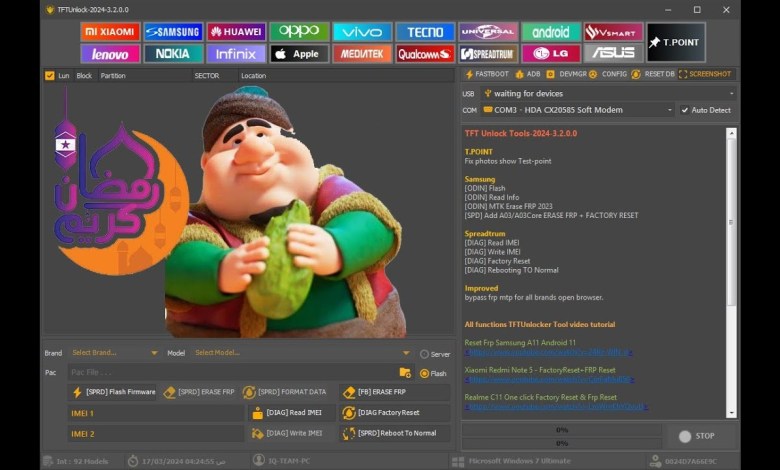Choose the LG brand logo
Viewport: 780px width, 470px height.
click(551, 54)
